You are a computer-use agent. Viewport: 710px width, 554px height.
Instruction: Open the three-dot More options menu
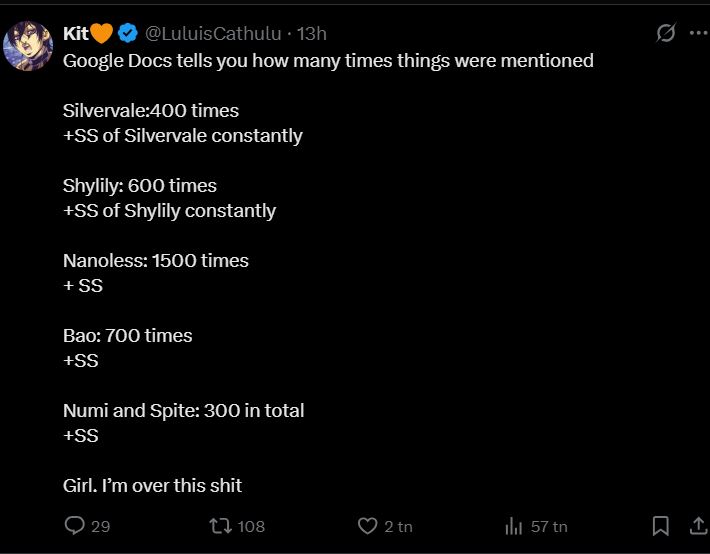click(x=698, y=33)
